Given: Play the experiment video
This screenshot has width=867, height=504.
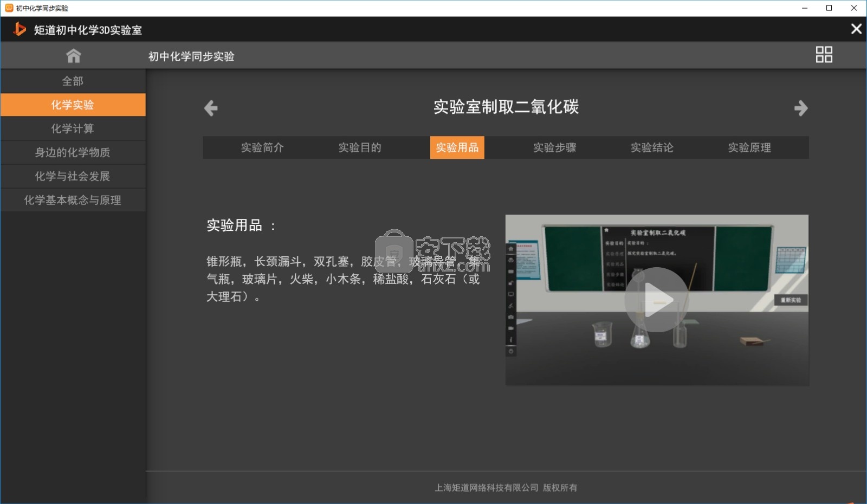Looking at the screenshot, I should click(657, 300).
